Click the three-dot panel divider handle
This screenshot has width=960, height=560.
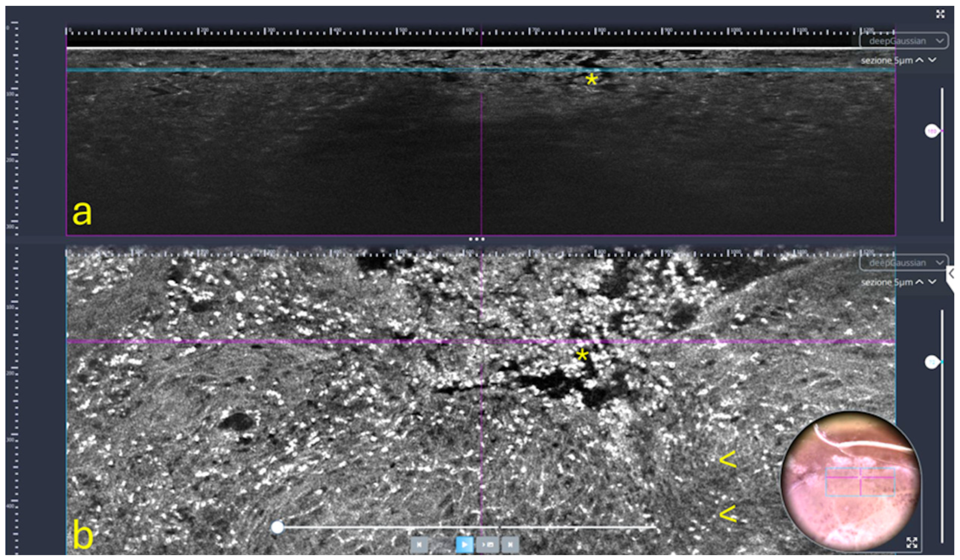[x=477, y=239]
